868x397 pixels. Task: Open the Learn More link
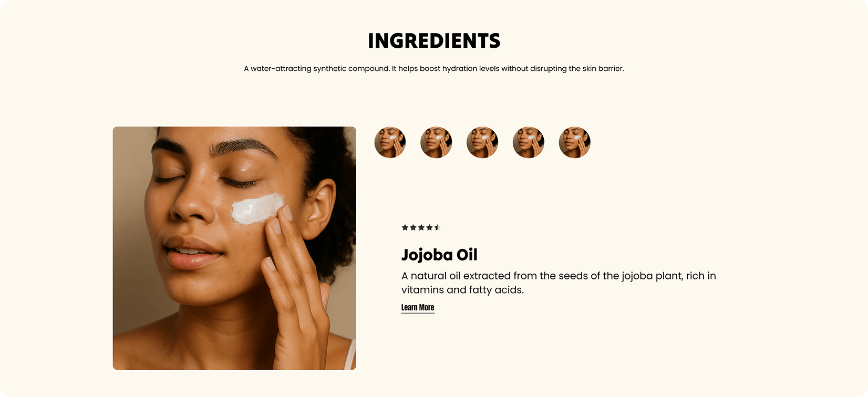click(418, 308)
